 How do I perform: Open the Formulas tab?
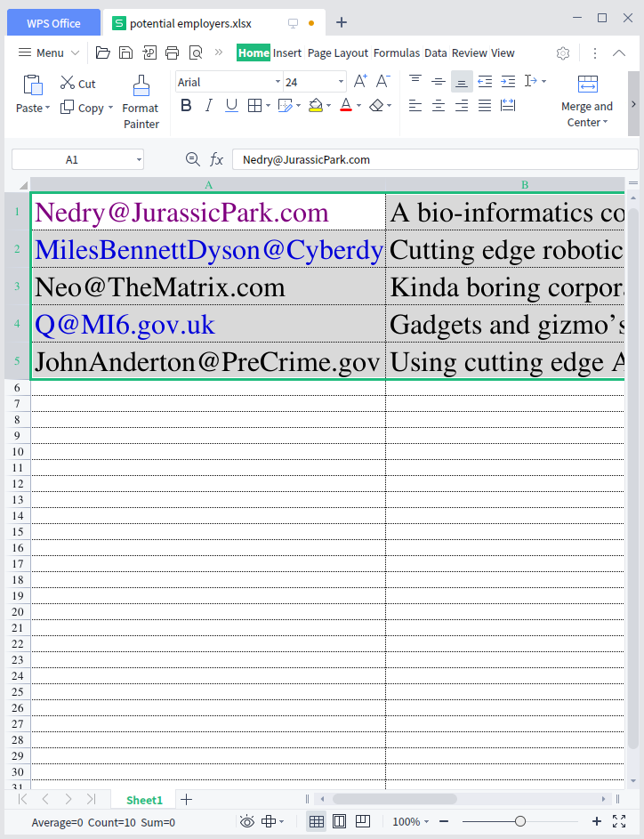pos(397,52)
